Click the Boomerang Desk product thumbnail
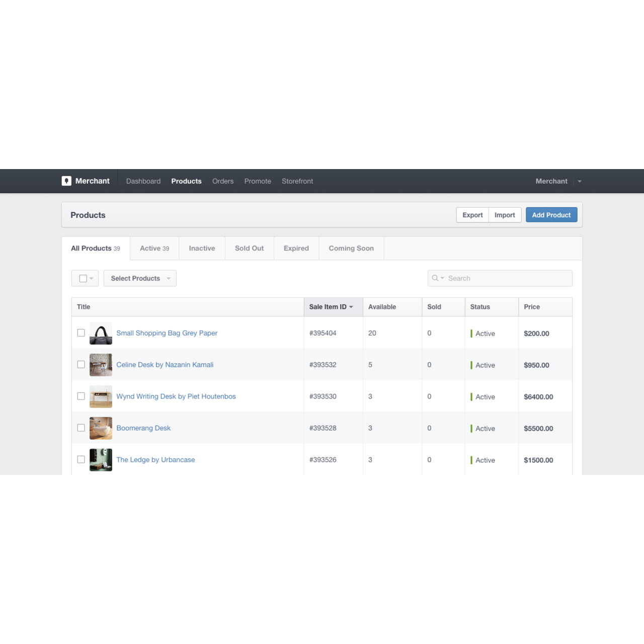This screenshot has width=644, height=644. [x=101, y=428]
